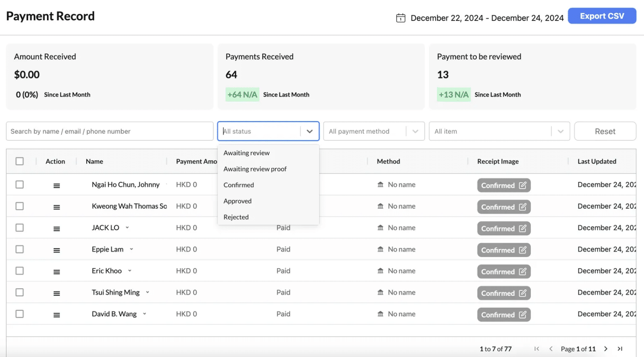Select the Eppie Lam row checkbox
This screenshot has width=644, height=357.
20,249
